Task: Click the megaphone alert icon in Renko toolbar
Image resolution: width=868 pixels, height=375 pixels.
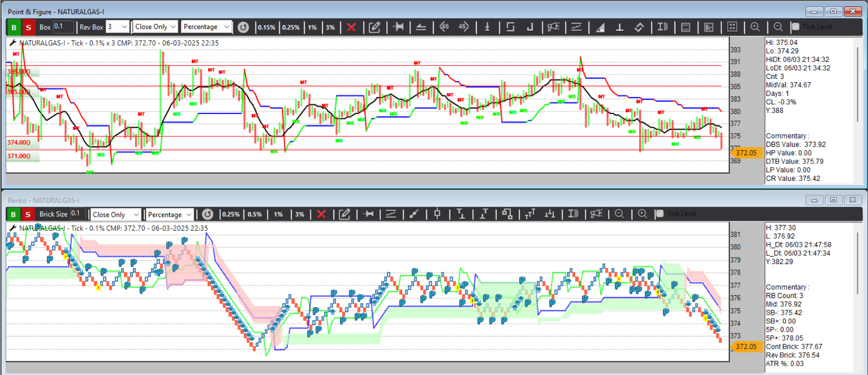Action: (597, 213)
